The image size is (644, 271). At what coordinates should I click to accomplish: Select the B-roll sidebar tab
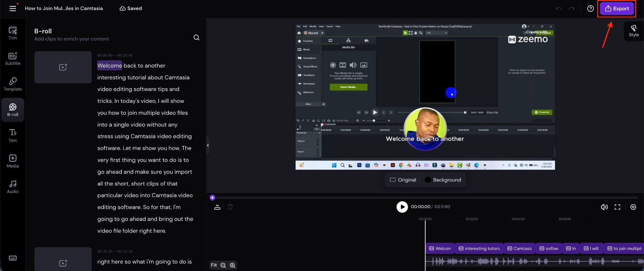point(13,110)
